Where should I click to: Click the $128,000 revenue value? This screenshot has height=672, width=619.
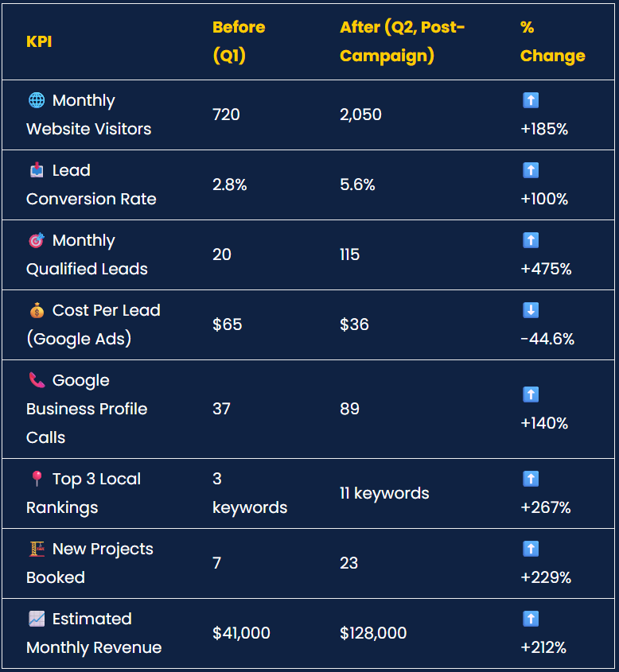pyautogui.click(x=373, y=632)
